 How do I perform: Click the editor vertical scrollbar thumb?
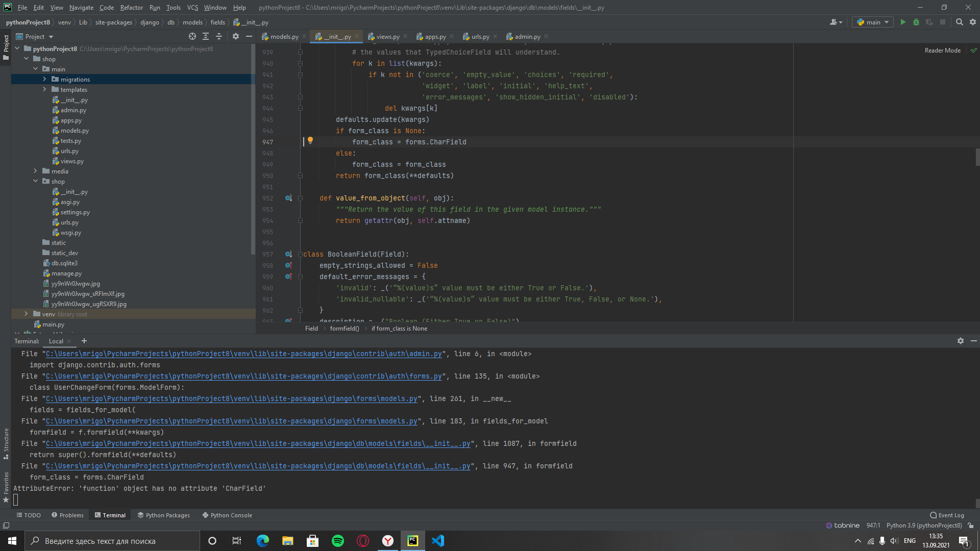pyautogui.click(x=977, y=157)
